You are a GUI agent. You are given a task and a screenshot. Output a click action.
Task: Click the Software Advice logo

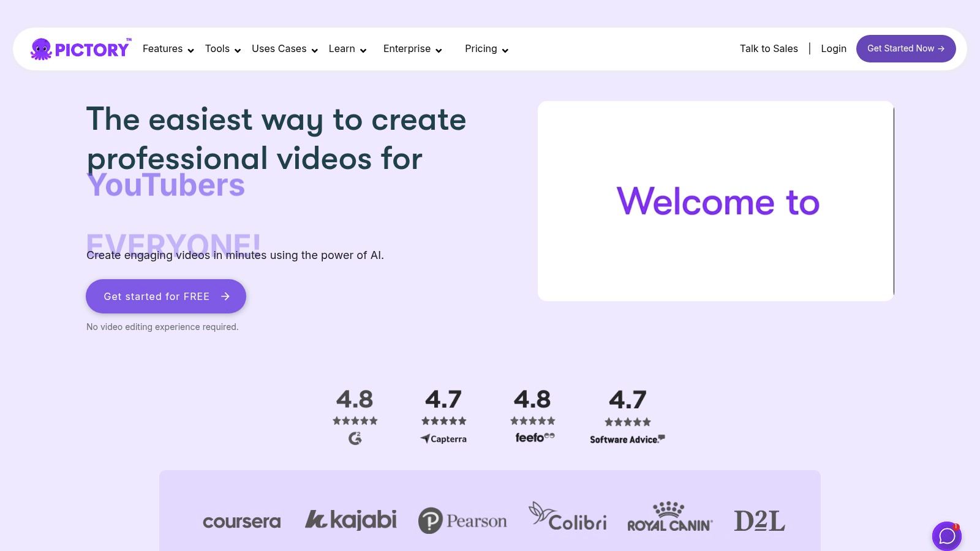pyautogui.click(x=627, y=440)
